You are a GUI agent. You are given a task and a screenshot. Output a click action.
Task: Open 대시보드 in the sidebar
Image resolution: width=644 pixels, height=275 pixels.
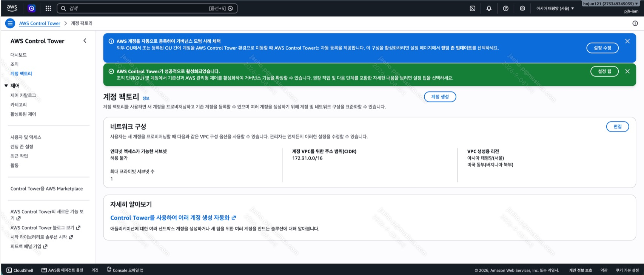click(18, 55)
